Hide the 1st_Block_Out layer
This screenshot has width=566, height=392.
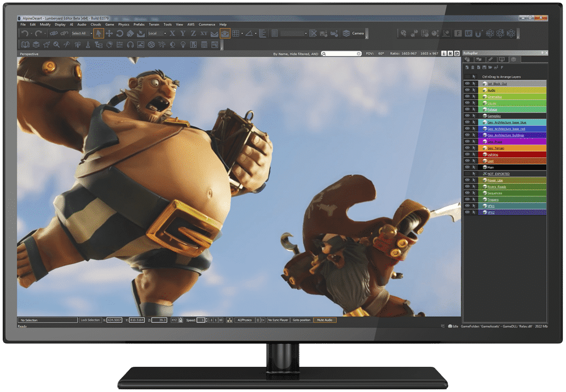pos(467,83)
